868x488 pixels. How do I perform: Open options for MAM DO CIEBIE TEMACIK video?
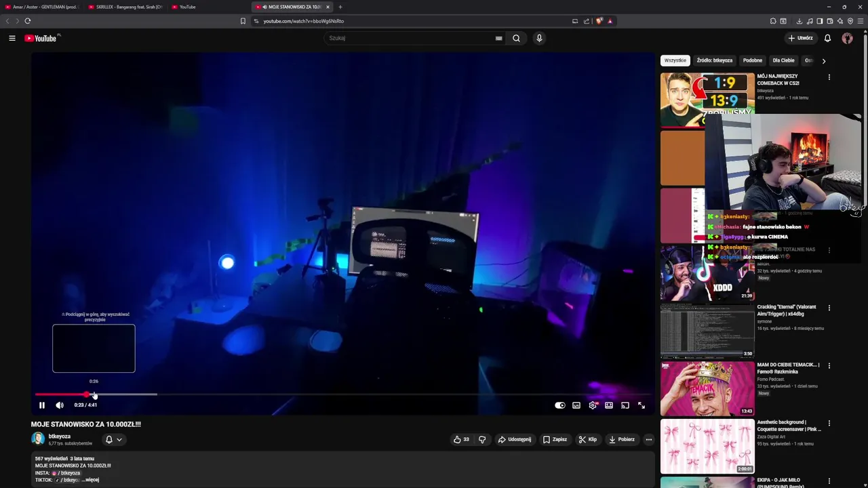pos(829,365)
